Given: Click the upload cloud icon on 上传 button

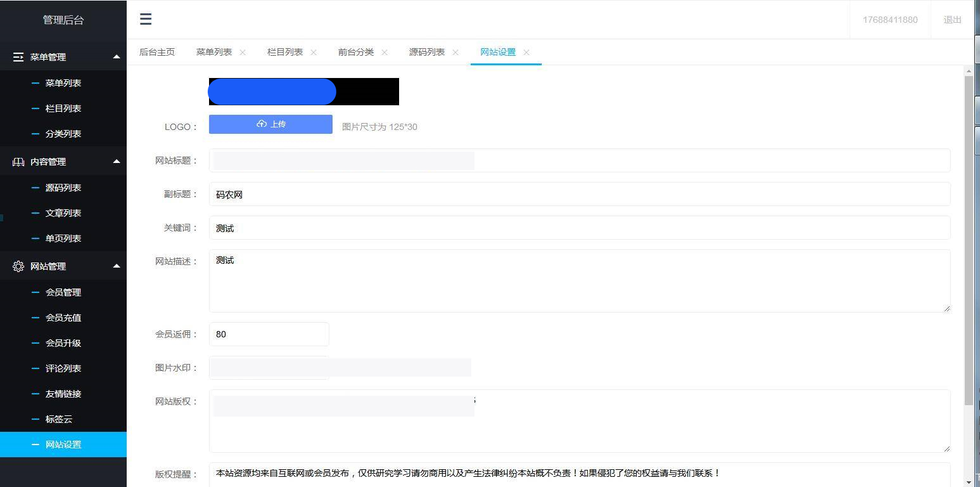Looking at the screenshot, I should pyautogui.click(x=261, y=124).
